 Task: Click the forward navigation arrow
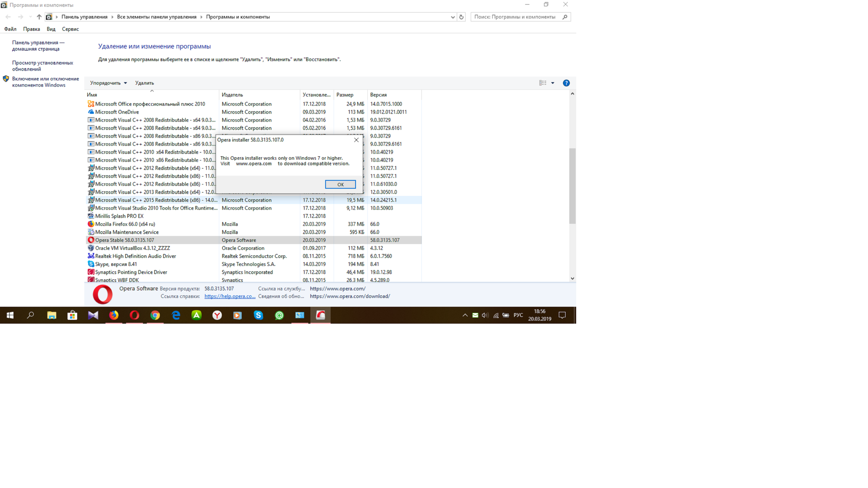[21, 17]
